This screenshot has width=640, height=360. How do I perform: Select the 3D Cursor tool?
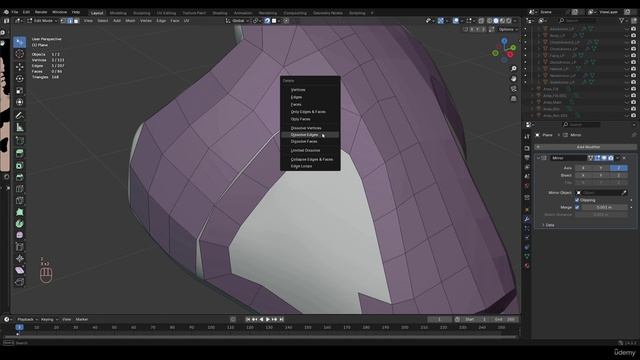tap(19, 54)
